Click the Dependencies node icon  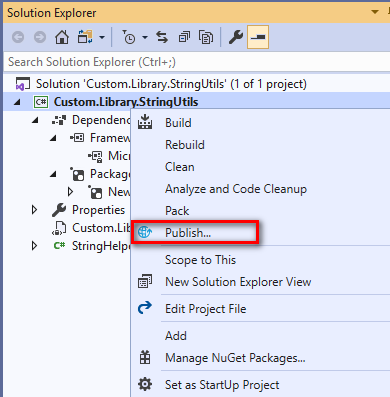click(x=59, y=120)
